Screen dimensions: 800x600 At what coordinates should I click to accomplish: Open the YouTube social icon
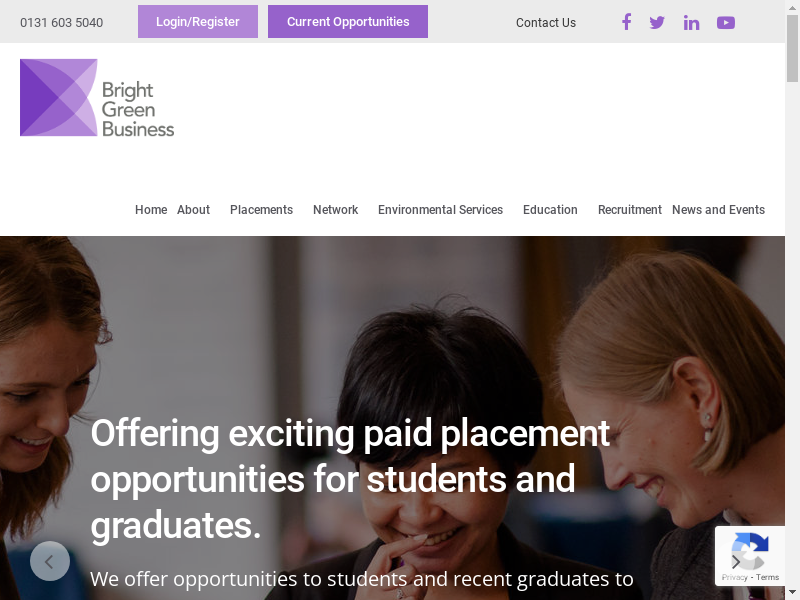pos(726,22)
